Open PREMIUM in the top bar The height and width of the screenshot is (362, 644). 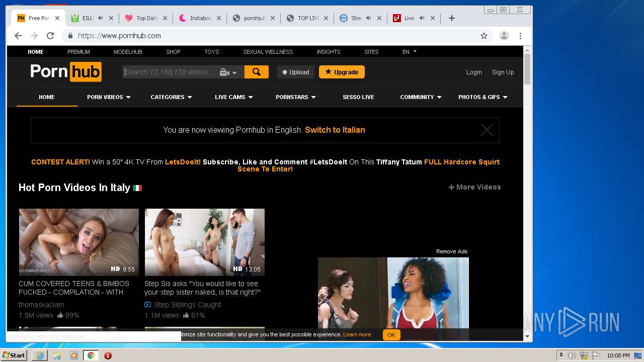78,52
